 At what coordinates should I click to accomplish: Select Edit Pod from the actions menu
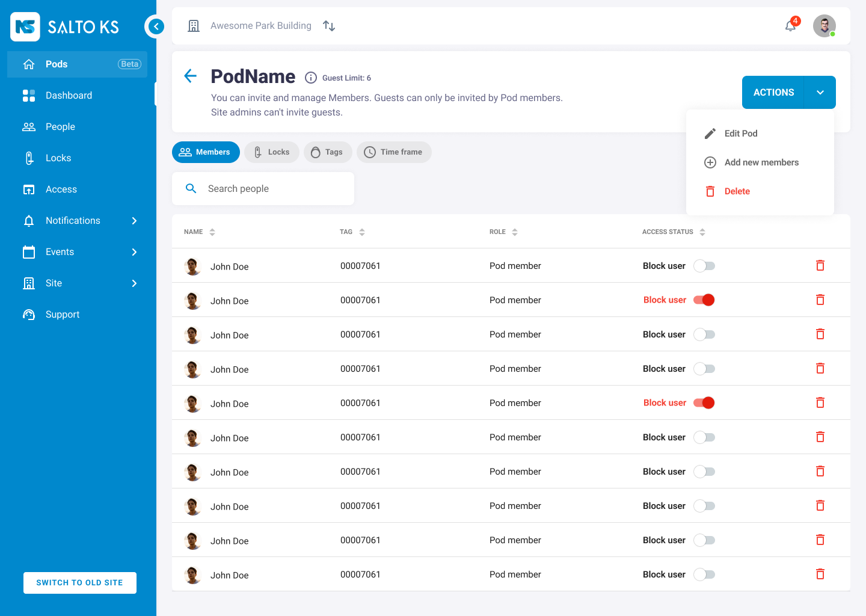pyautogui.click(x=740, y=134)
